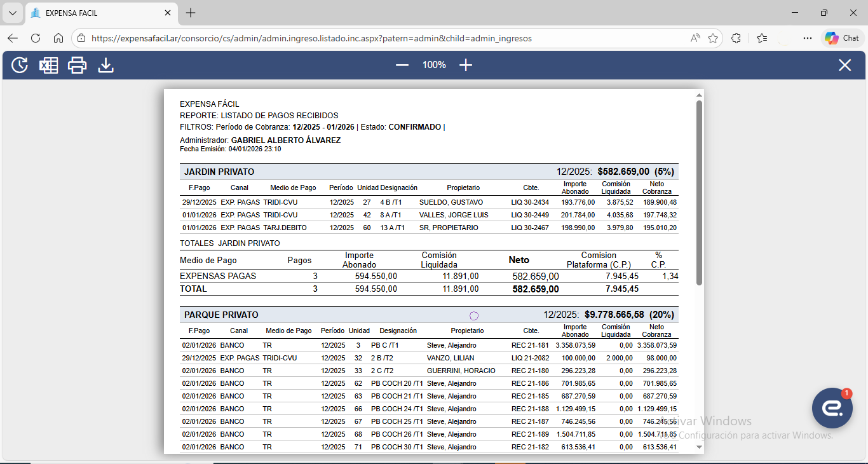Zoom in with the plus icon
The height and width of the screenshot is (464, 868).
466,65
